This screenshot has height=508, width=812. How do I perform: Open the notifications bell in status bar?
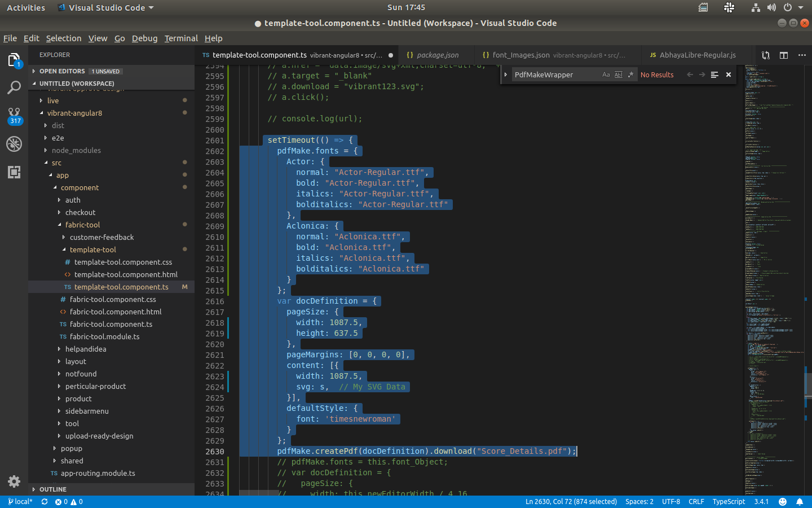[x=799, y=501]
